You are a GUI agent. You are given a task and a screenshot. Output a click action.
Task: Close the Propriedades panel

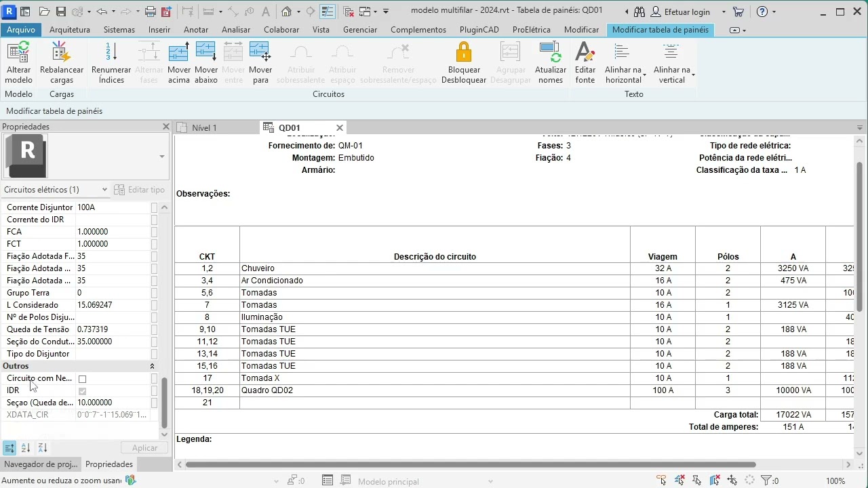tap(166, 127)
